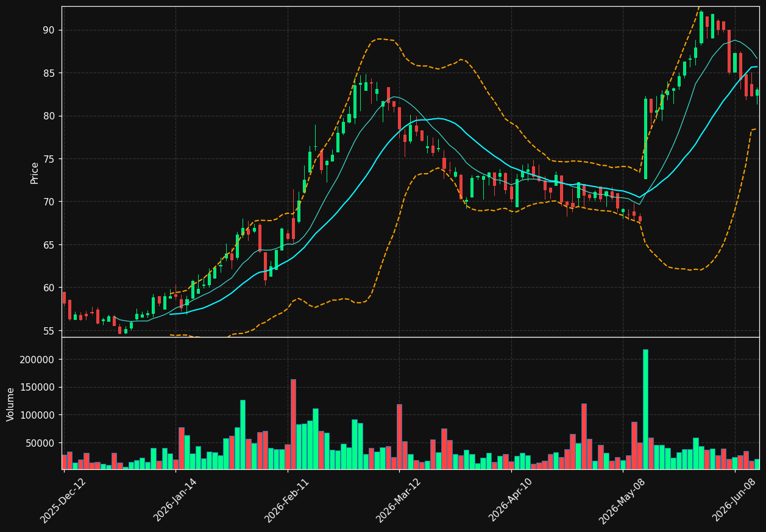
Task: Click the 100000 volume tick label
Action: coord(37,415)
